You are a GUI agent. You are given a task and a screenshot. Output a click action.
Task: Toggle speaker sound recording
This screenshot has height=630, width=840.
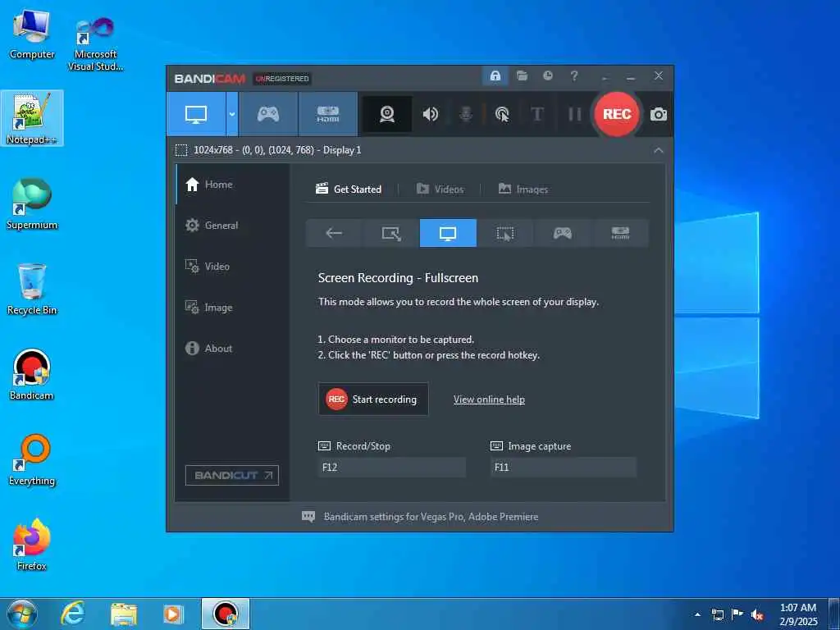pyautogui.click(x=430, y=114)
